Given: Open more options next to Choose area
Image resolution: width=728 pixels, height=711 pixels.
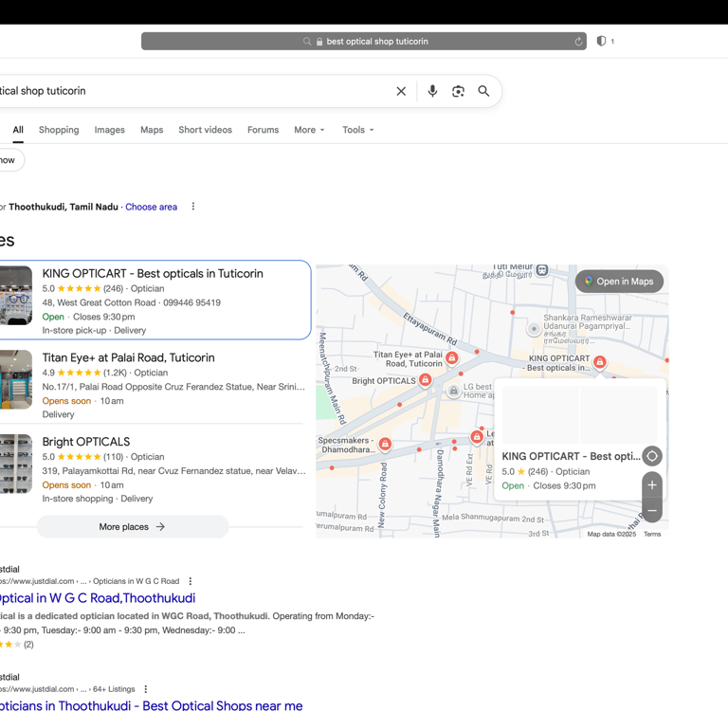Looking at the screenshot, I should [x=193, y=207].
